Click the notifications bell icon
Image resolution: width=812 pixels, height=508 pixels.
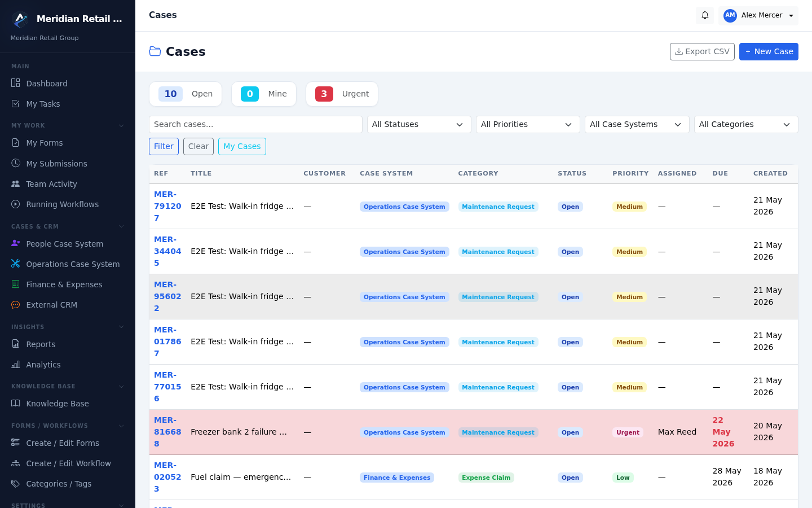pos(705,15)
